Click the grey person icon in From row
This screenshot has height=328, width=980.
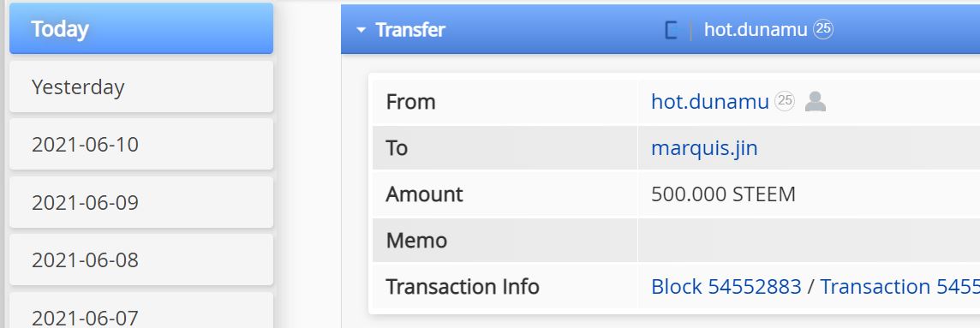coord(815,101)
